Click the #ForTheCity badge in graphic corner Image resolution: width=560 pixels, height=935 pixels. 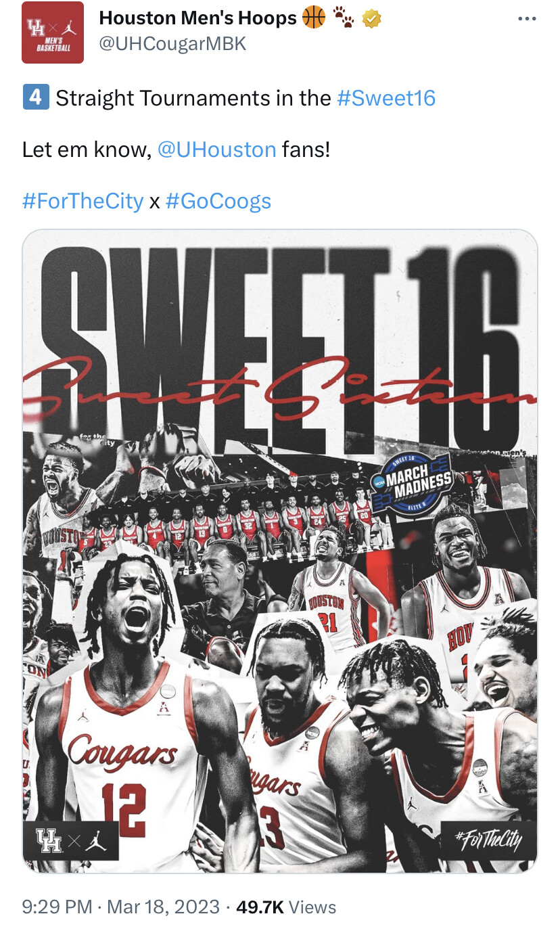point(488,840)
